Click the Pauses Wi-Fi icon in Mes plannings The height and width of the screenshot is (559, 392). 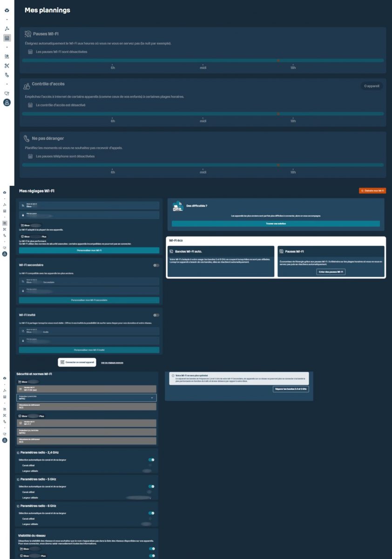(28, 34)
